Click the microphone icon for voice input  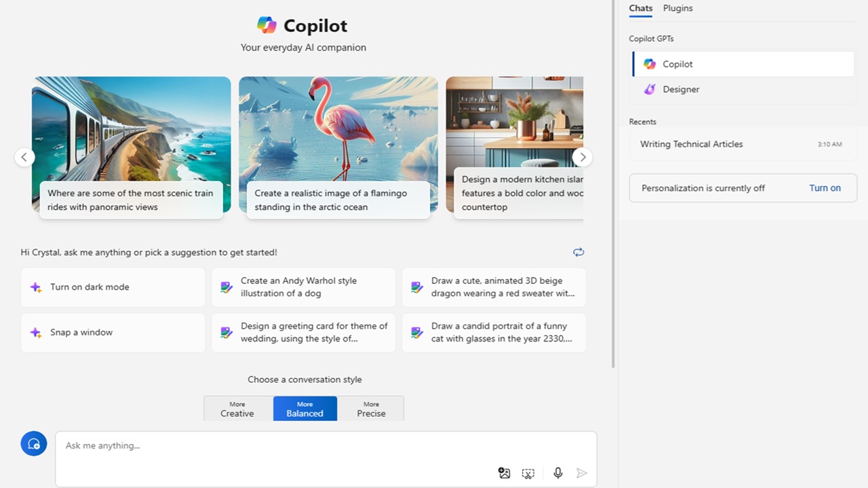pos(557,472)
